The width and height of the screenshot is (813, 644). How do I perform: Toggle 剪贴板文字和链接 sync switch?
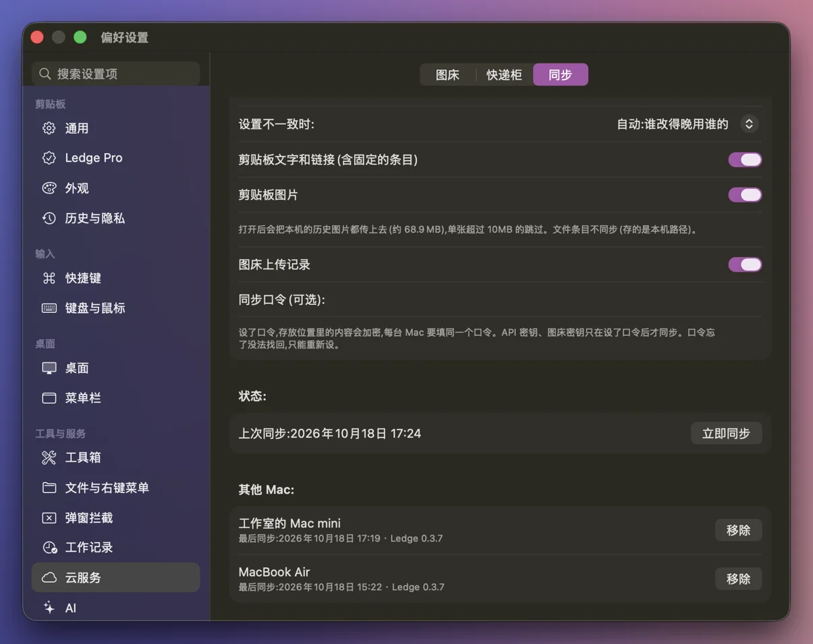pos(745,160)
